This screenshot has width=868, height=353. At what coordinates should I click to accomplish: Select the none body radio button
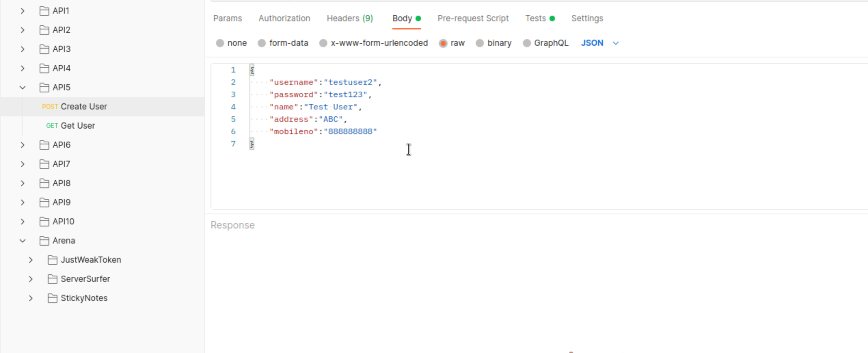[220, 43]
